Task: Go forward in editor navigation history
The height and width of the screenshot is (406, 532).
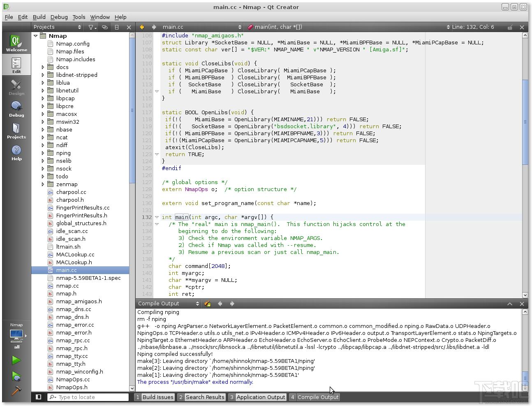Action: click(154, 27)
